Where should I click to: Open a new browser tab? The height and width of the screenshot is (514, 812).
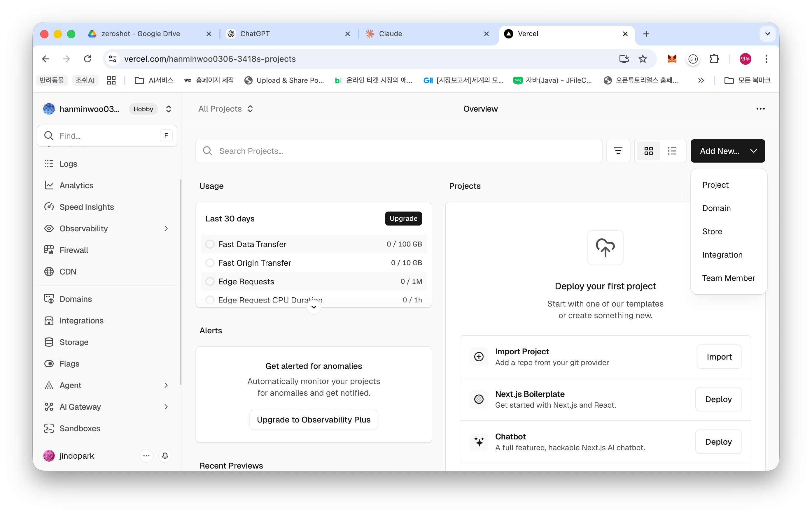pyautogui.click(x=646, y=34)
